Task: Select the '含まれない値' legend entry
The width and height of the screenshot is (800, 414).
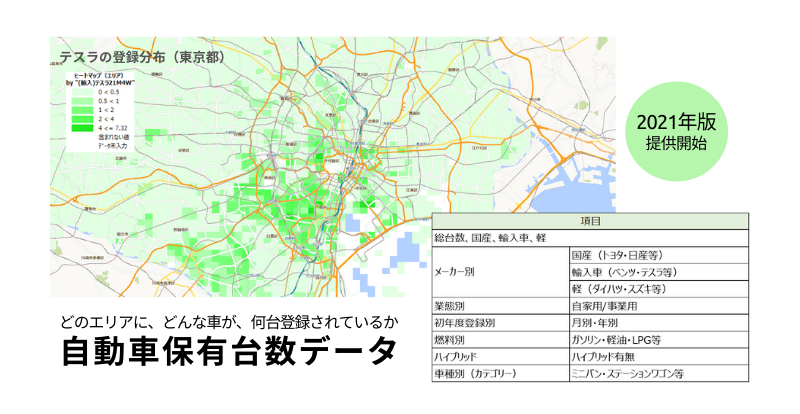Action: coord(113,137)
